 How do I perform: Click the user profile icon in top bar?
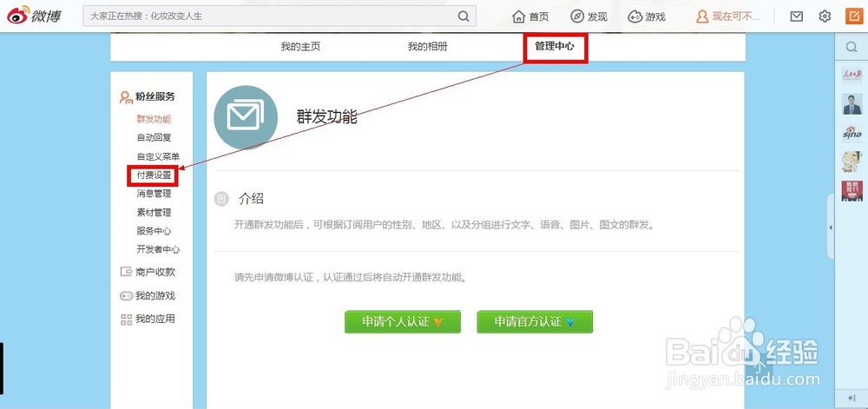[x=702, y=16]
